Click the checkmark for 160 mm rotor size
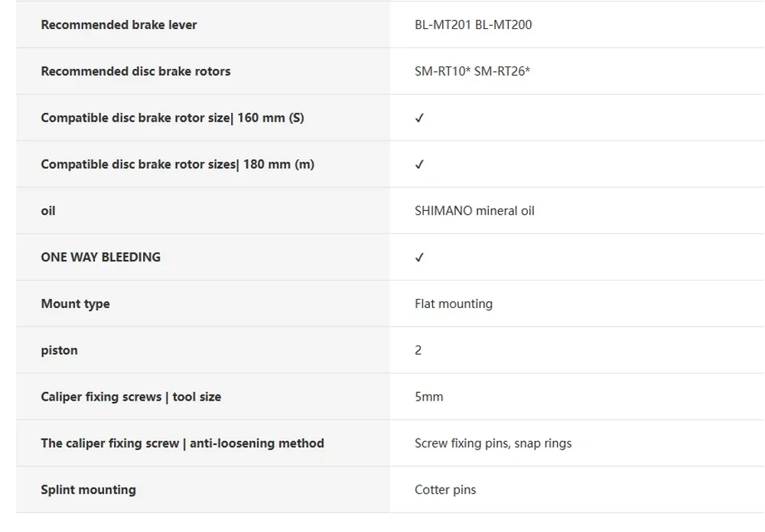 coord(419,118)
